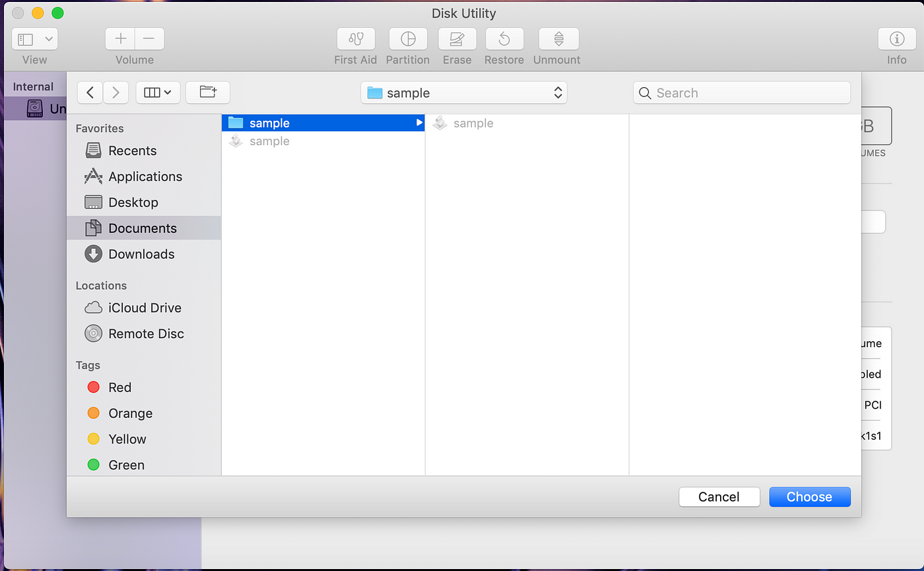Go back with the left arrow
The width and height of the screenshot is (924, 571).
tap(90, 92)
